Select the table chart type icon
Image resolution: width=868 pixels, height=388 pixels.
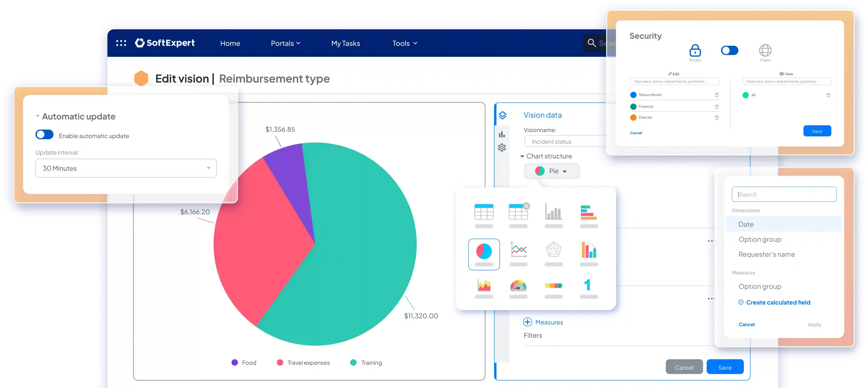coord(484,212)
